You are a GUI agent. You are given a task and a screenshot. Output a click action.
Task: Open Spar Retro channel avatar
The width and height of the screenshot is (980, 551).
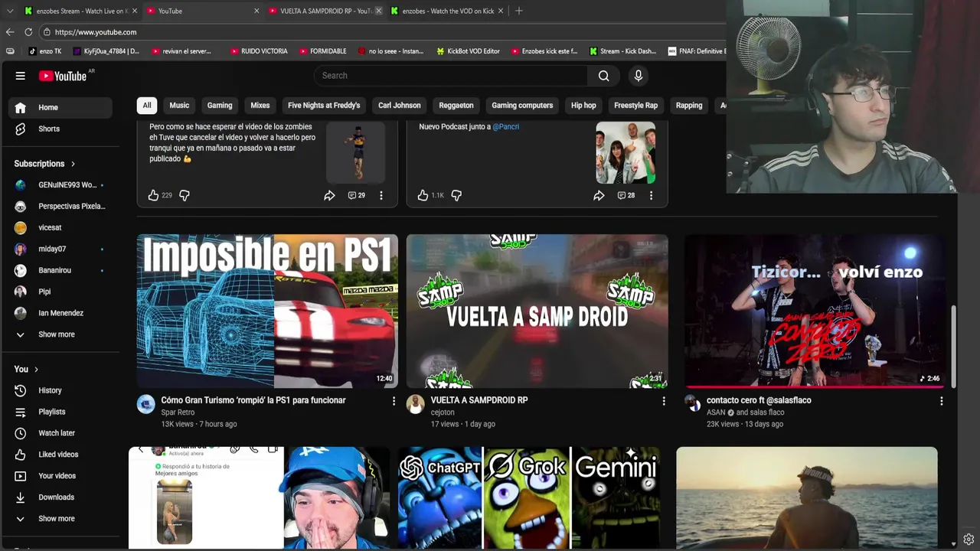click(x=145, y=404)
